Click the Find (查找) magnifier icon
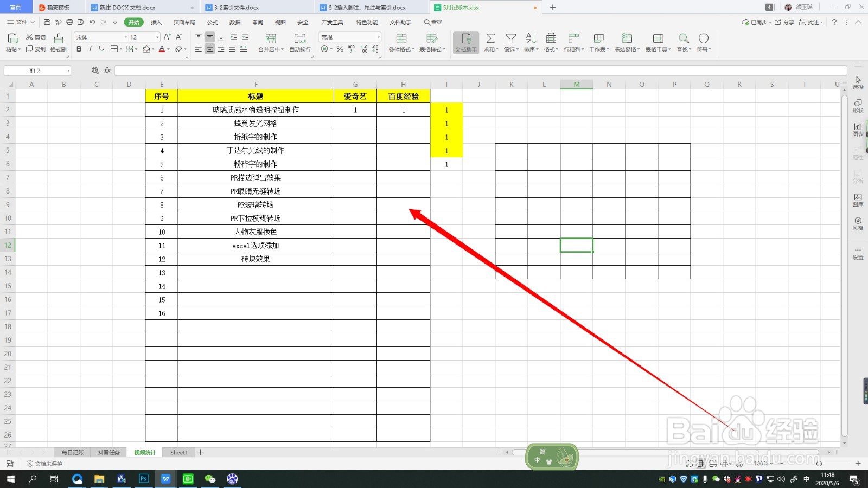Screen dimensions: 868x488 point(684,38)
